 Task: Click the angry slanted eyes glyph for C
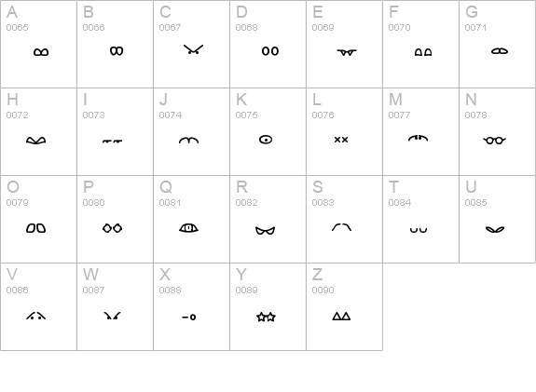[193, 49]
